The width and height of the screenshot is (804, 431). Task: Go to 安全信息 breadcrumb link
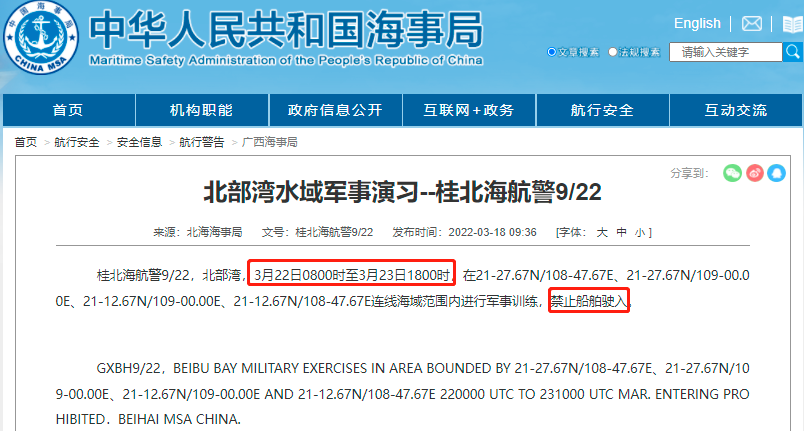(x=139, y=142)
